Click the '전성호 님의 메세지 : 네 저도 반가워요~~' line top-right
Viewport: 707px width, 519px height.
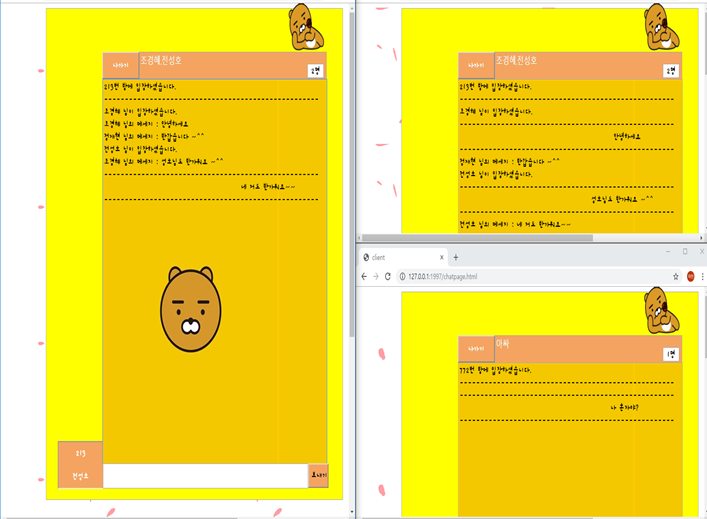pyautogui.click(x=515, y=224)
